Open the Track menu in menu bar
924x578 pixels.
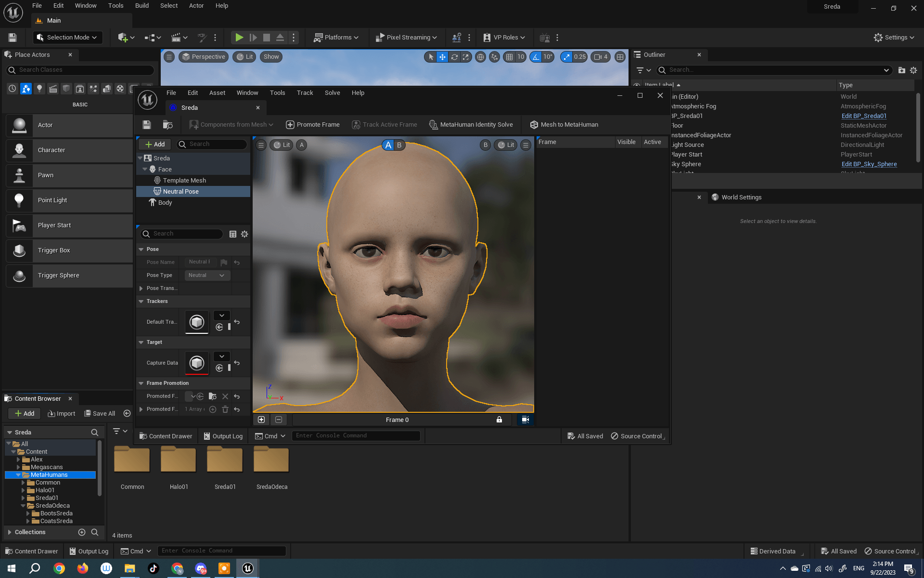tap(304, 92)
